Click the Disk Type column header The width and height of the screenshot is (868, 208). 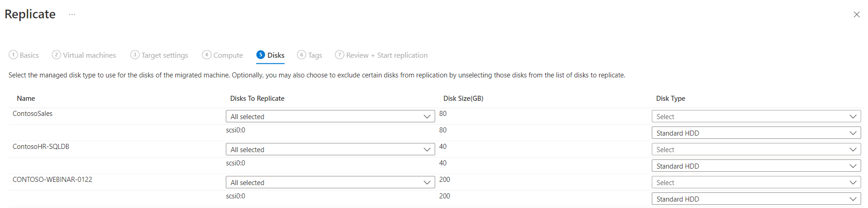pos(670,99)
